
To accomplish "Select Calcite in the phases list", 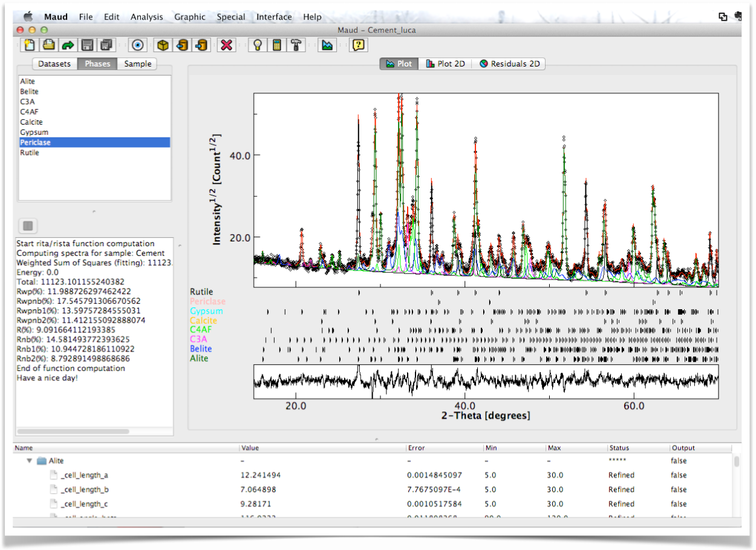I will [x=94, y=122].
